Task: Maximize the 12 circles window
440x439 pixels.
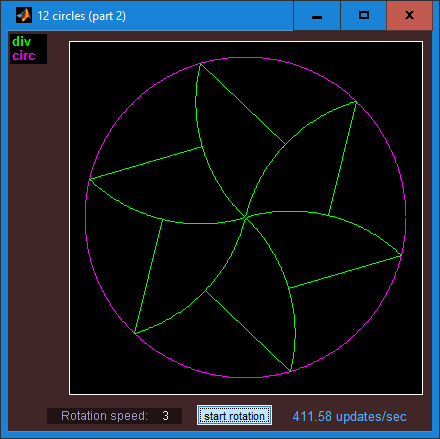Action: click(x=364, y=16)
